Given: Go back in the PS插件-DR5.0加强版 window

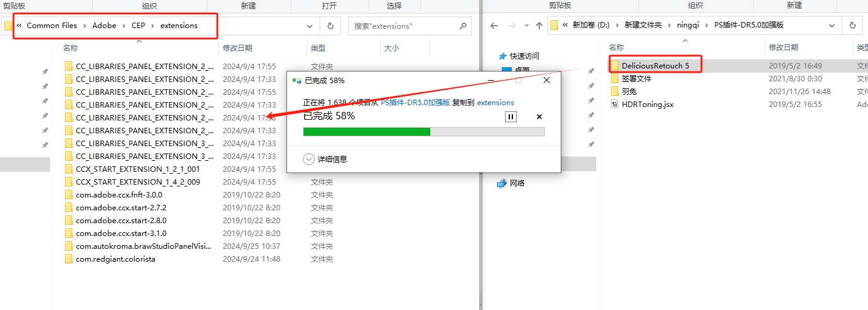Looking at the screenshot, I should 493,26.
